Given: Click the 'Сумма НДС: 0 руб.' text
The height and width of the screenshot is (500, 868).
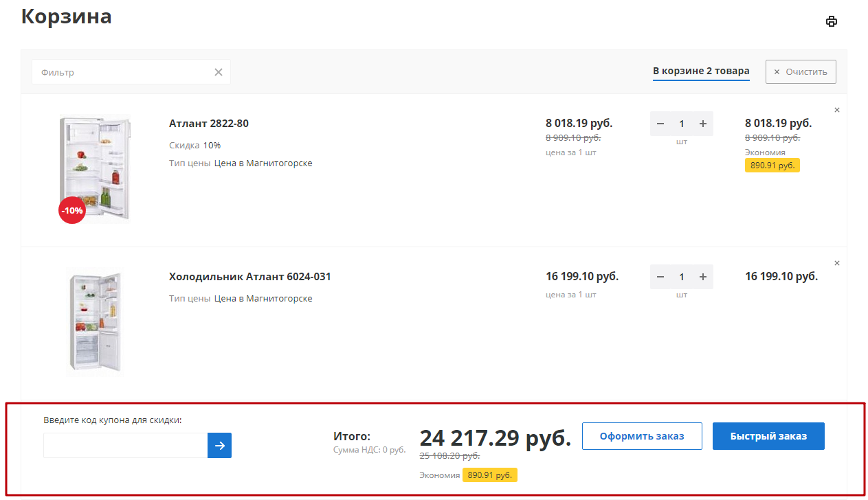Looking at the screenshot, I should coord(370,451).
